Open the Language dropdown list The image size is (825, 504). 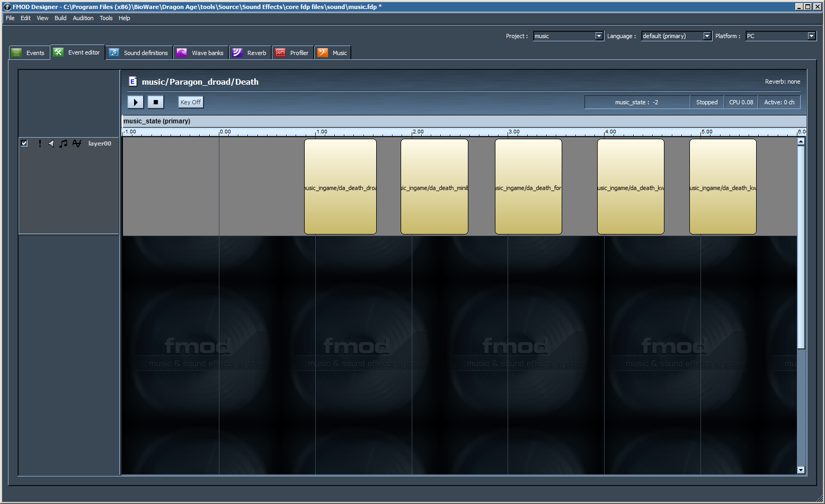click(707, 36)
